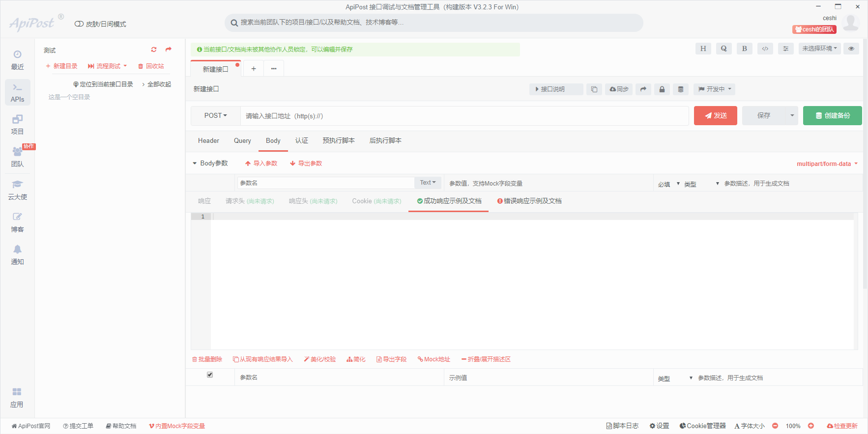Open the tab overflow ellipsis menu
The width and height of the screenshot is (868, 434).
[x=274, y=69]
